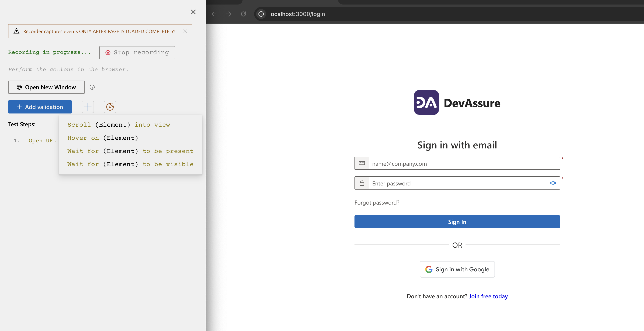Add a validation step
This screenshot has height=331, width=644.
click(40, 107)
